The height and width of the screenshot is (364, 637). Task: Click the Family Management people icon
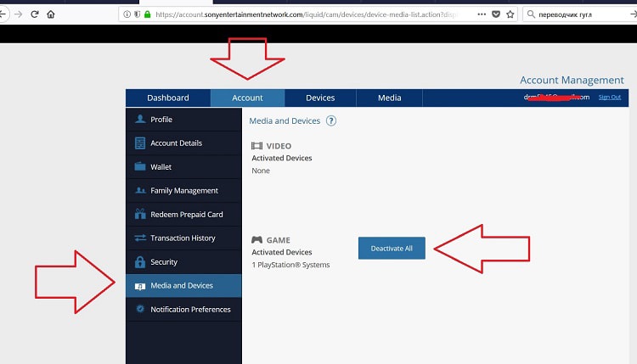[140, 190]
